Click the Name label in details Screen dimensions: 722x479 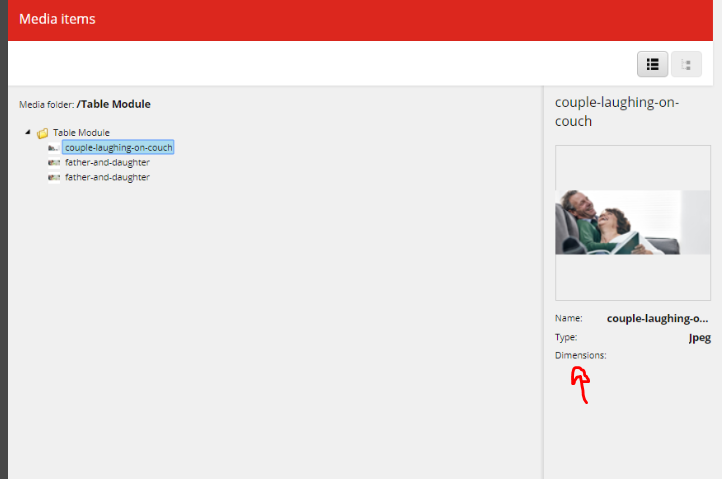click(x=569, y=318)
